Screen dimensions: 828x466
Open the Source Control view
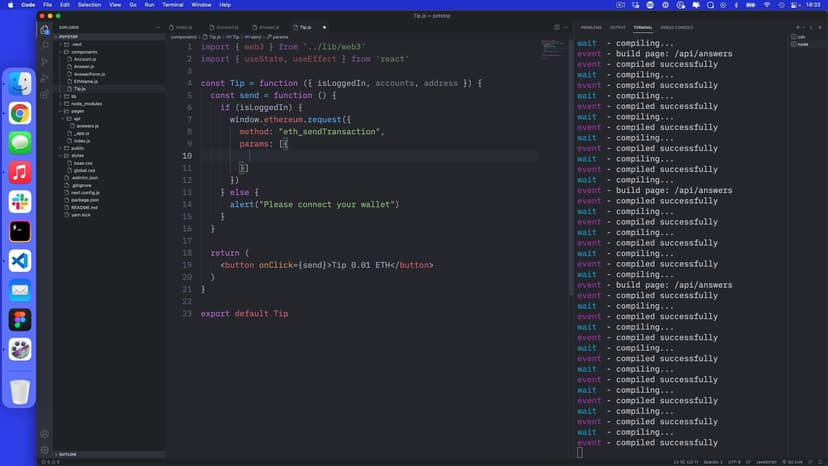pyautogui.click(x=45, y=62)
